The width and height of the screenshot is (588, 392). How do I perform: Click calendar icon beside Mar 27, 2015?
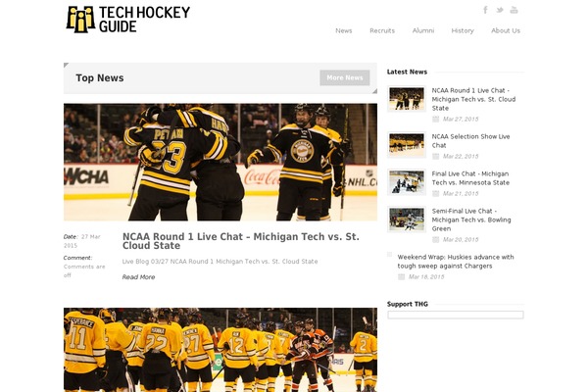[435, 120]
